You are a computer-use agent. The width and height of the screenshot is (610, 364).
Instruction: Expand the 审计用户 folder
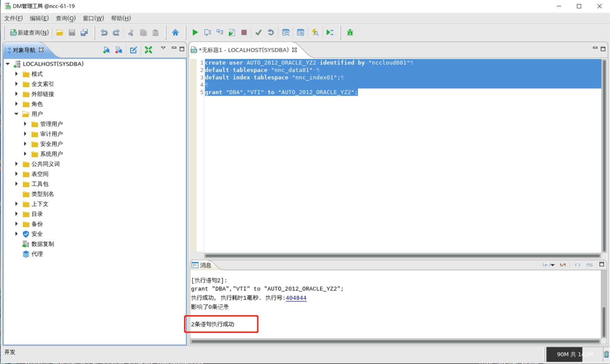25,134
